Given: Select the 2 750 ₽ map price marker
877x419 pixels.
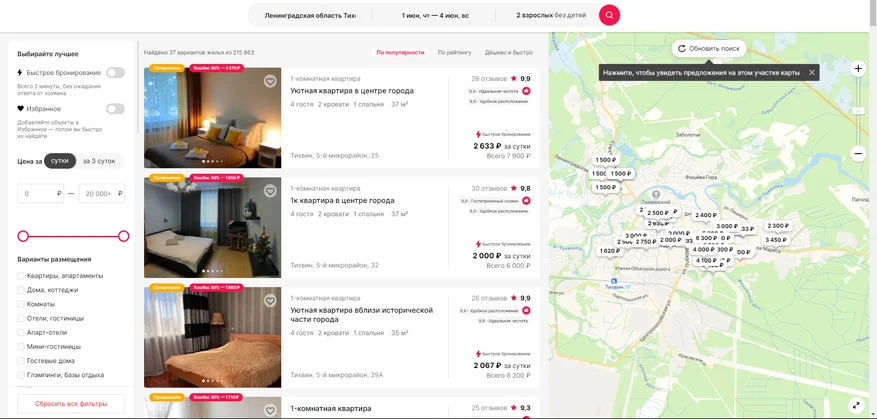Looking at the screenshot, I should pyautogui.click(x=645, y=242).
